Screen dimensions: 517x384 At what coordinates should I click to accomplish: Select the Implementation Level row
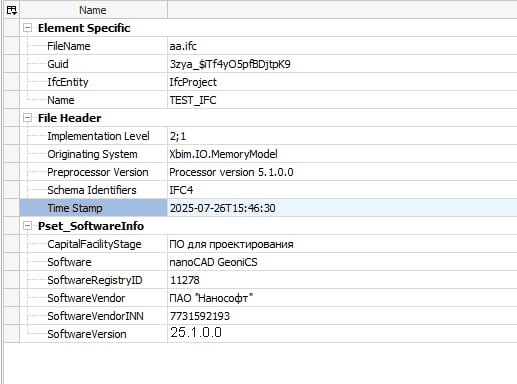[x=268, y=136]
